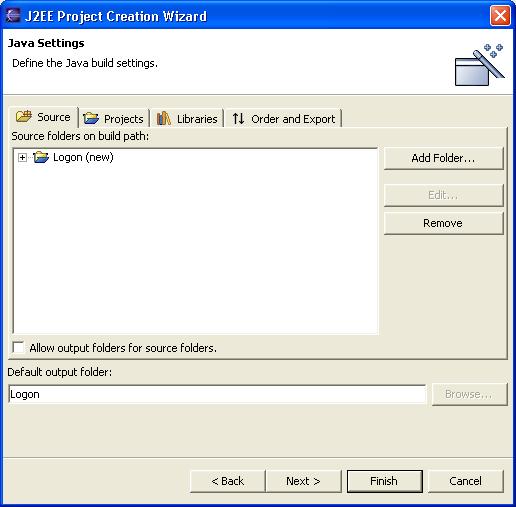Click the Remove button
Viewport: 516px width, 507px height.
click(443, 223)
